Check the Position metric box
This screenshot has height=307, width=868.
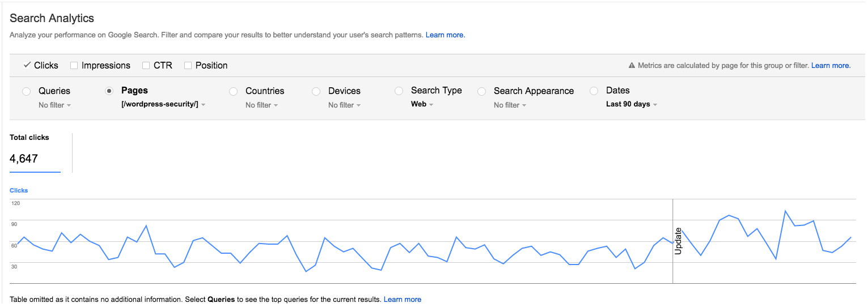click(188, 66)
